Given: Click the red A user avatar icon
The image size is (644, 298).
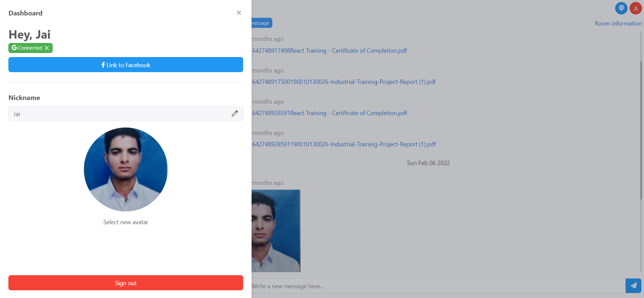Looking at the screenshot, I should pyautogui.click(x=636, y=8).
